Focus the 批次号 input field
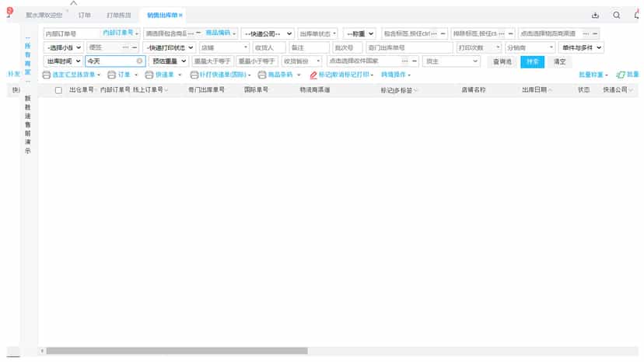This screenshot has height=362, width=644. [x=348, y=47]
